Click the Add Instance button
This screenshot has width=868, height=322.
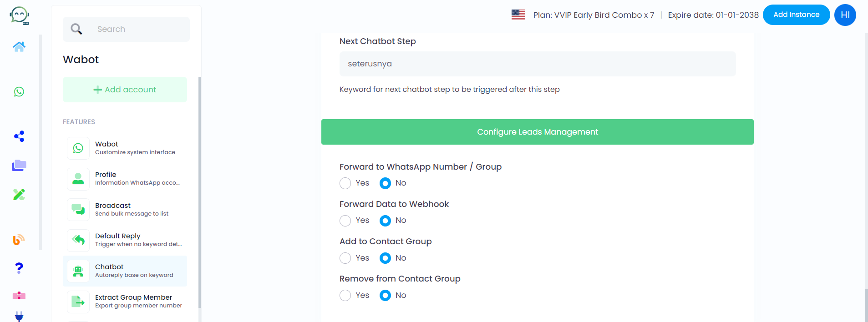tap(796, 15)
